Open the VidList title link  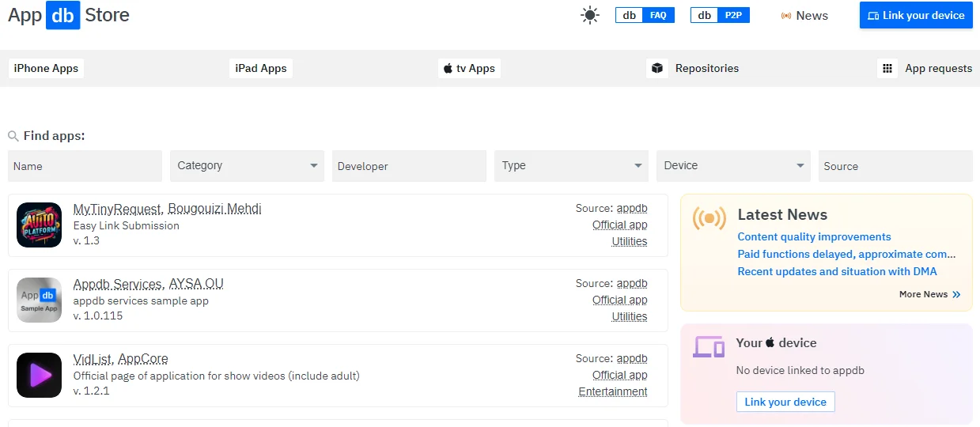(x=93, y=359)
